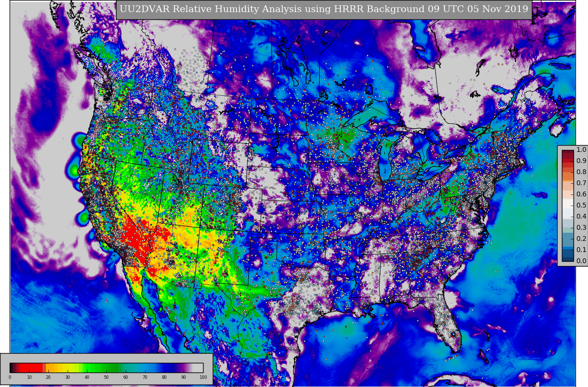
Task: Click the 0 tick label on humidity colorbar
Action: [10, 377]
